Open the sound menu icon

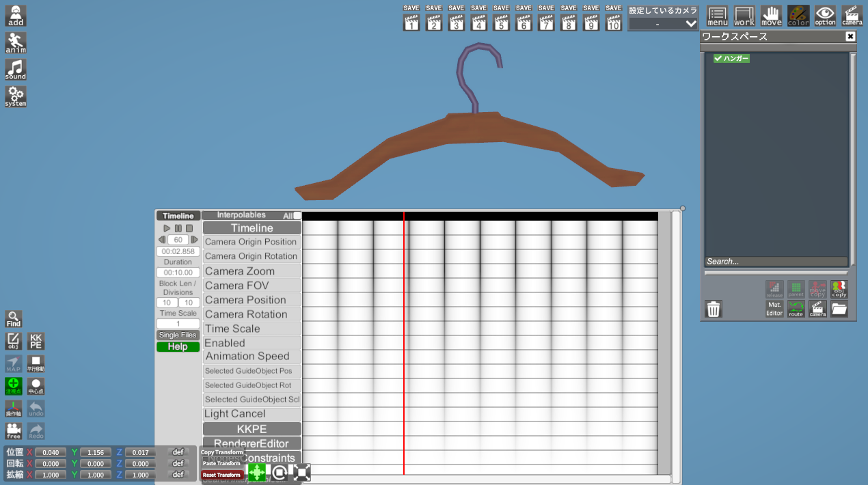16,69
